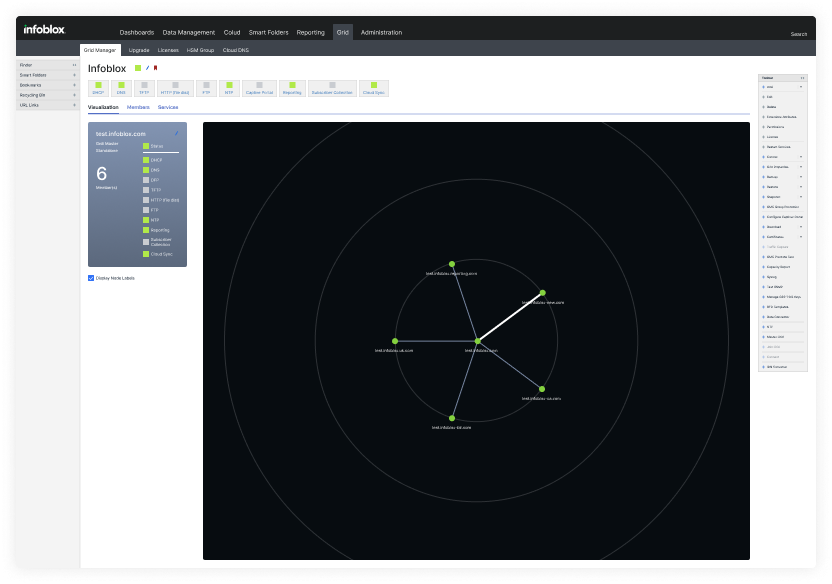The height and width of the screenshot is (584, 832).
Task: Expand the Smart Folders sidebar section
Action: pyautogui.click(x=74, y=75)
